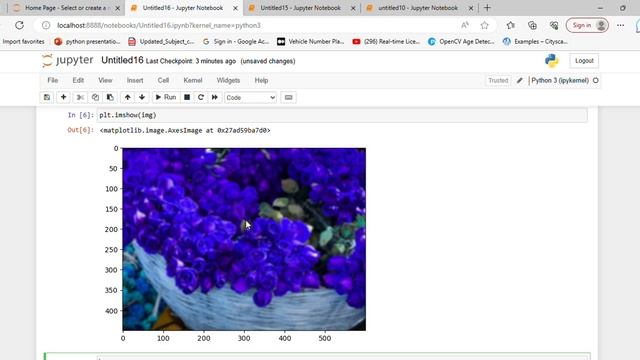Cut selected cells with scissors icon
640x360 pixels.
click(80, 98)
